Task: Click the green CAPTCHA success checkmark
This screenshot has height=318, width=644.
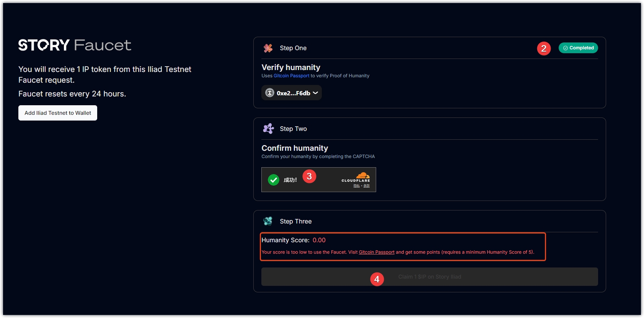Action: coord(274,180)
